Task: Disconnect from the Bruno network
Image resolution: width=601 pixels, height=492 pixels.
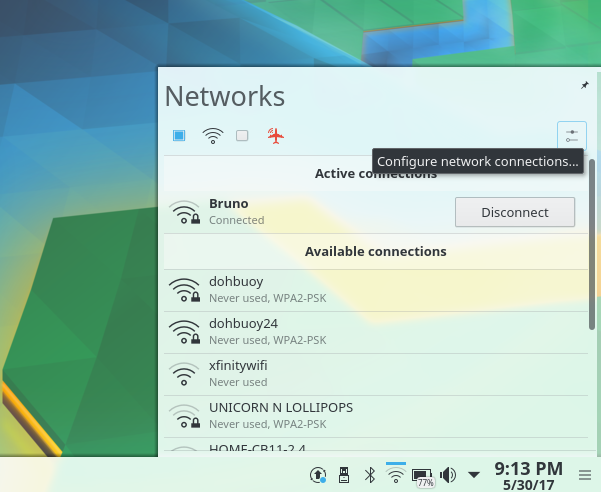Action: tap(514, 212)
